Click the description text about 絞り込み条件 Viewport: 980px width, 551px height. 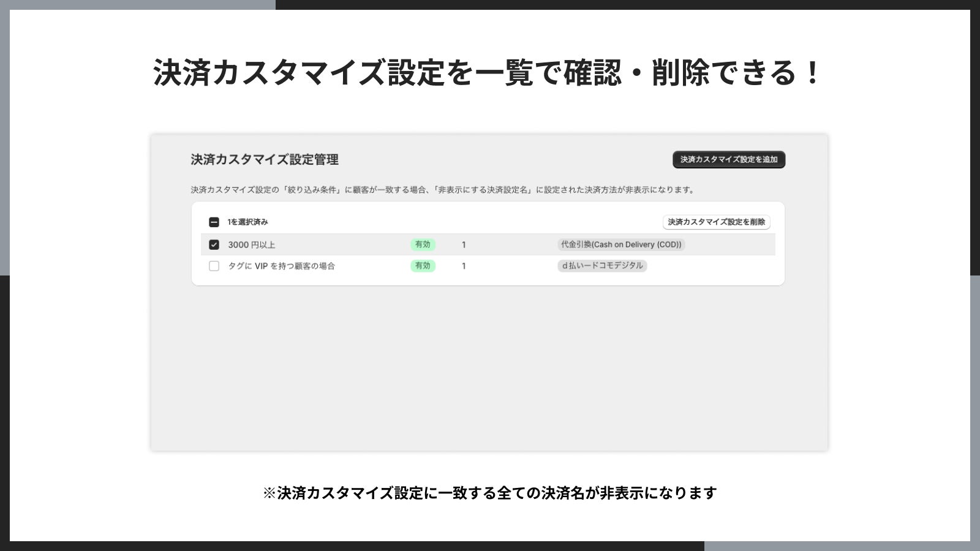coord(443,190)
